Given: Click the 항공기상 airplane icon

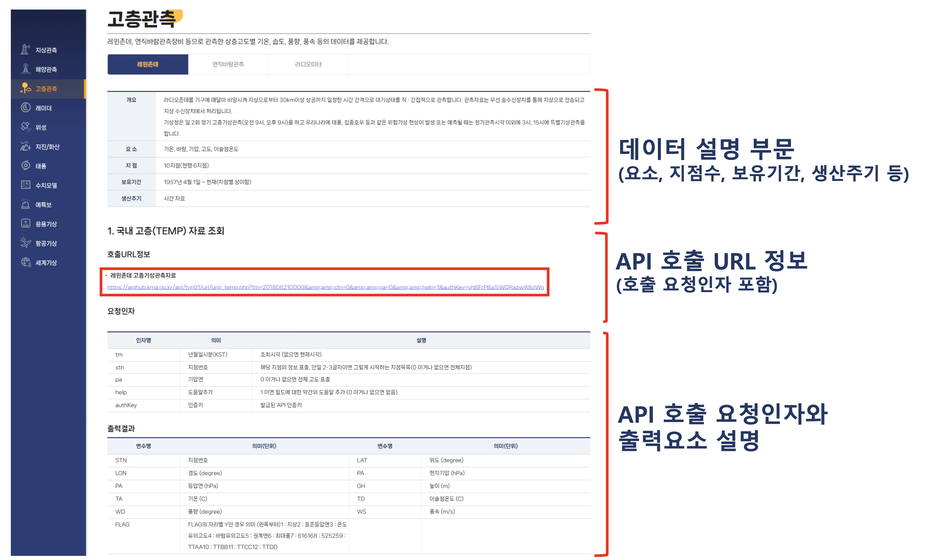Looking at the screenshot, I should [x=25, y=243].
